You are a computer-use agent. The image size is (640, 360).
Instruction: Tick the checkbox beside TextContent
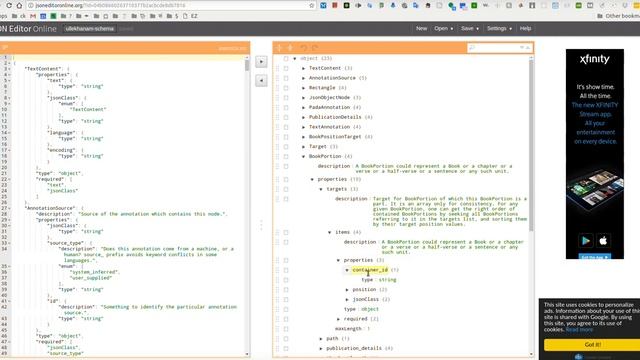(286, 68)
